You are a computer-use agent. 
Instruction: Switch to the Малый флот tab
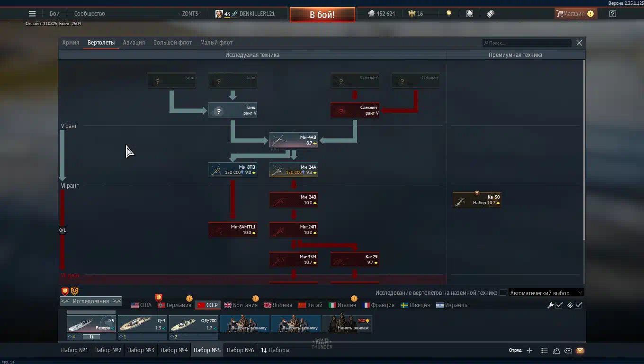tap(216, 43)
